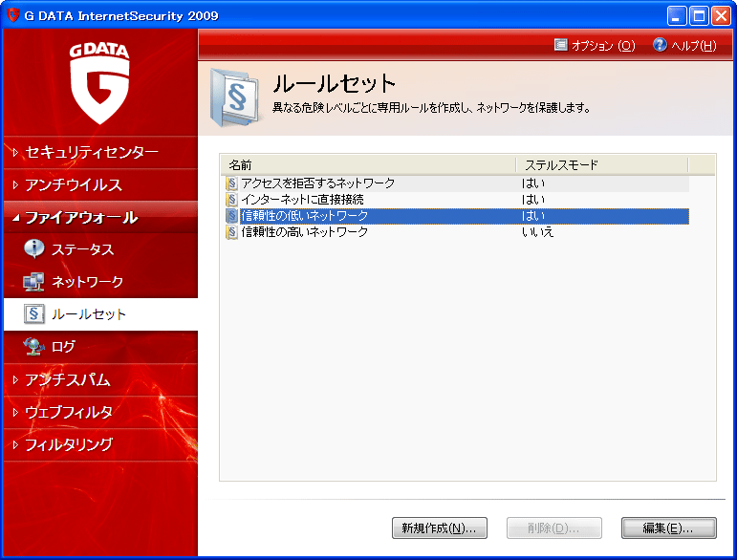Maximize the G DATA window
Image resolution: width=737 pixels, height=560 pixels.
tap(699, 16)
